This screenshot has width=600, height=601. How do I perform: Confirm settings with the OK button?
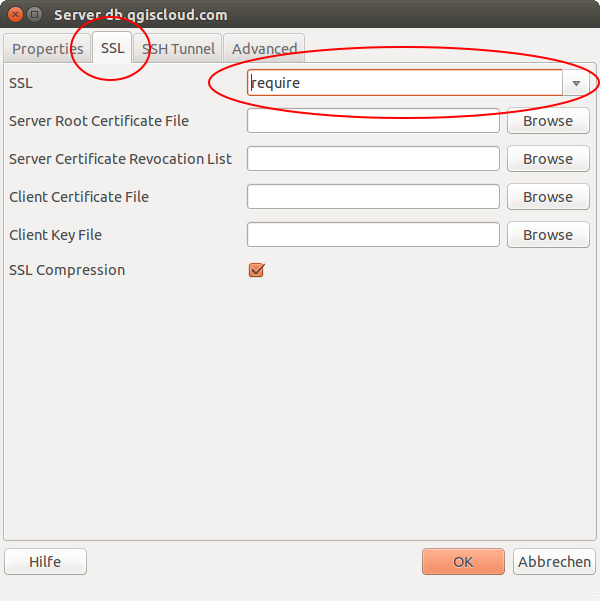point(463,562)
